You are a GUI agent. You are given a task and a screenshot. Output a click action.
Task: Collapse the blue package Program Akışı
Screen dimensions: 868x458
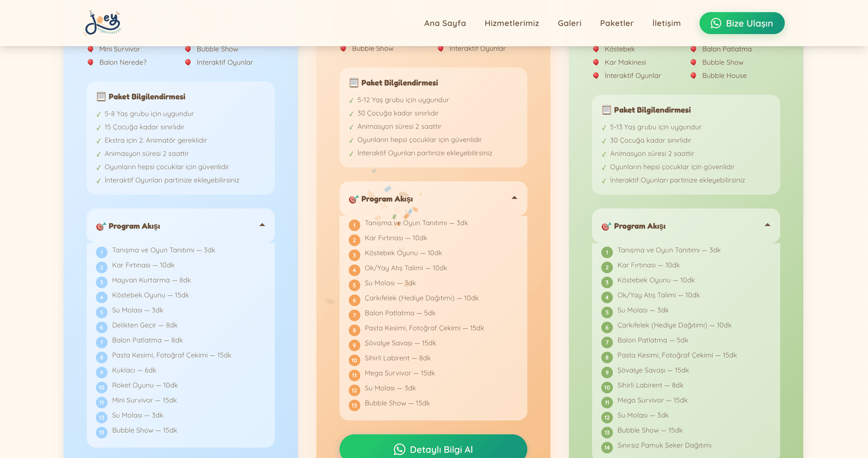pyautogui.click(x=262, y=225)
